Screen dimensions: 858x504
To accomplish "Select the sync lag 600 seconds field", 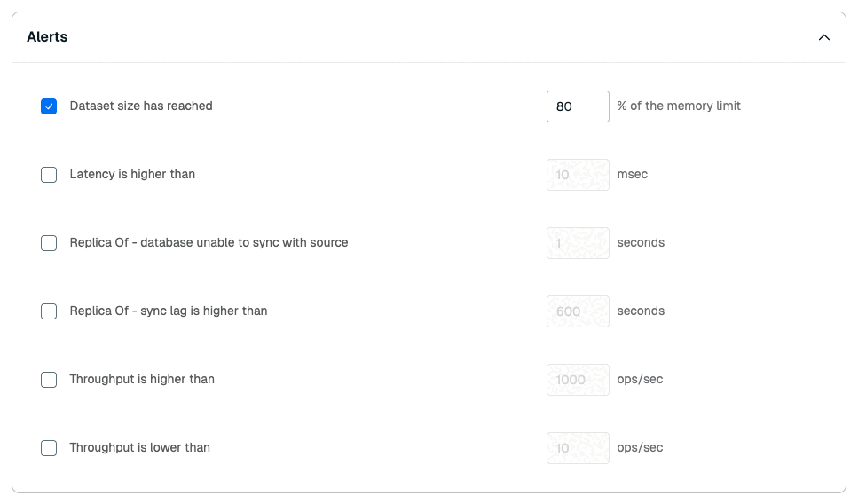I will [x=578, y=311].
